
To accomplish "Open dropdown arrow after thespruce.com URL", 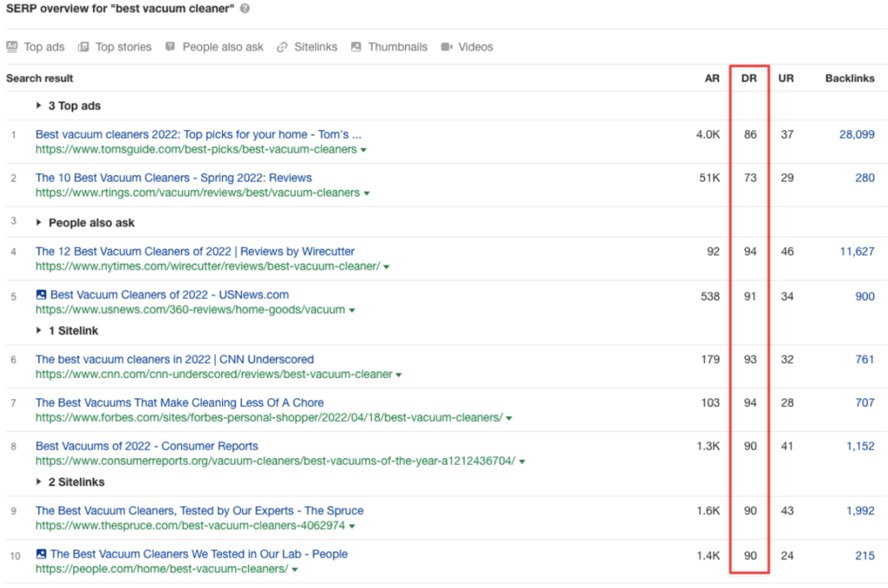I will click(x=352, y=526).
